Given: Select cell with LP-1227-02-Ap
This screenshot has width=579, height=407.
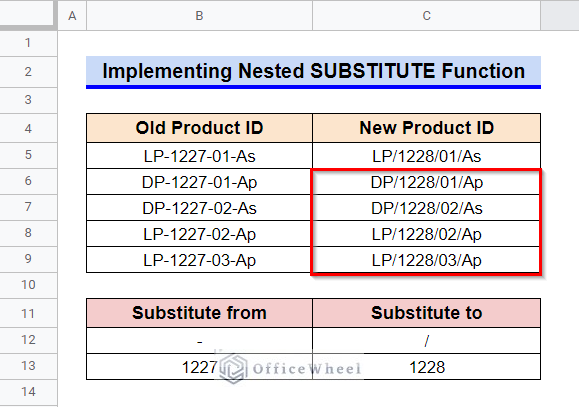Looking at the screenshot, I should click(199, 234).
